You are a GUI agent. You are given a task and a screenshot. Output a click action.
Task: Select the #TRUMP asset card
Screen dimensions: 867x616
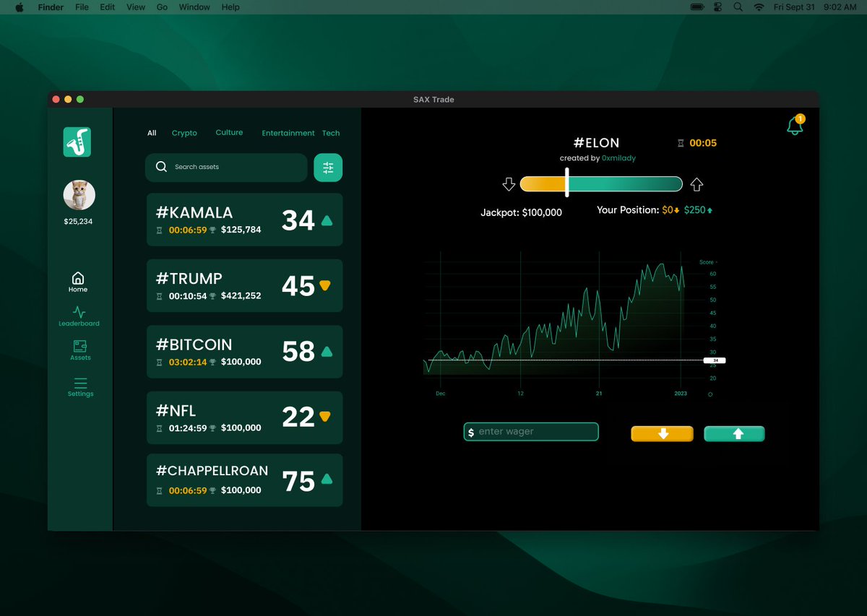coord(244,286)
